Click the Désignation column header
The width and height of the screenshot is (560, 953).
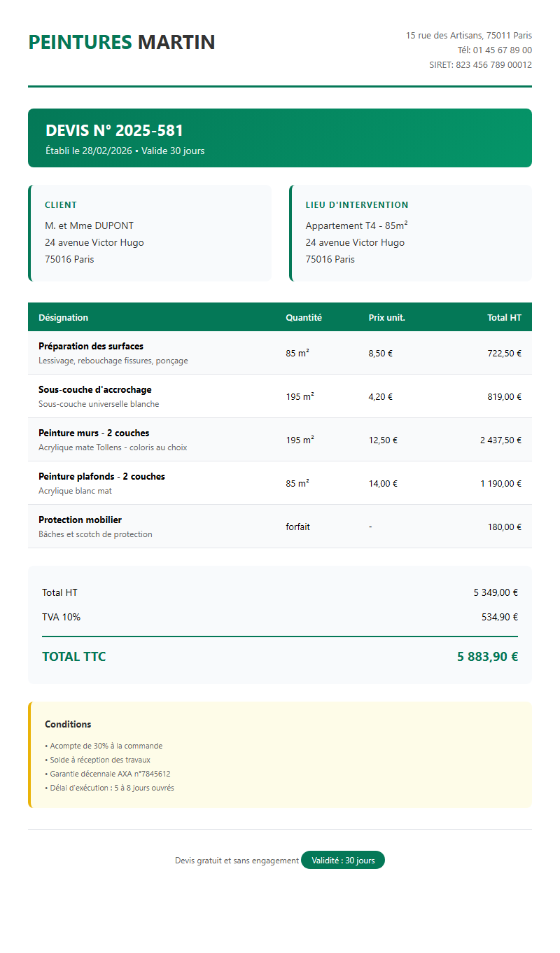[63, 317]
